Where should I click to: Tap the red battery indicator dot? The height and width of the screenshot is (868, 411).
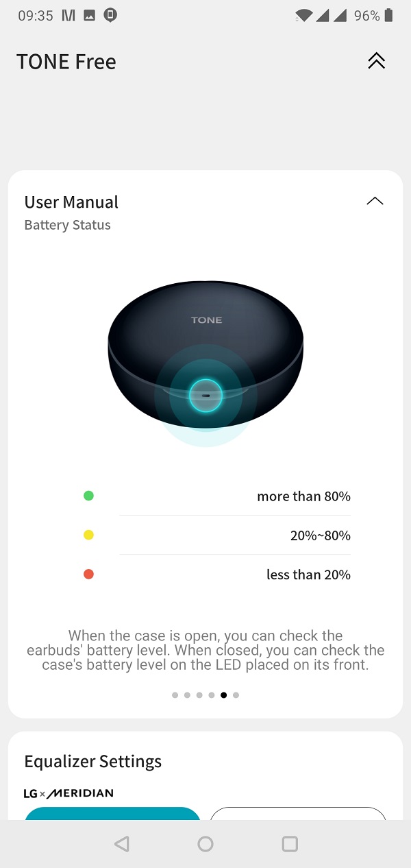click(x=88, y=575)
